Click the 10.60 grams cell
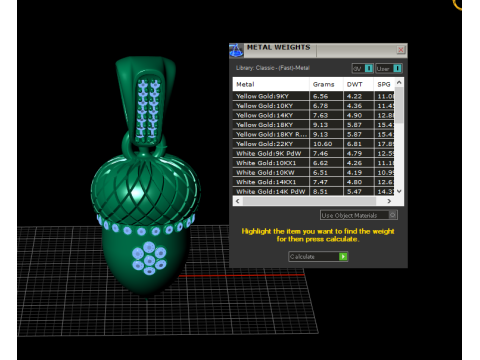This screenshot has height=360, width=480. point(326,144)
